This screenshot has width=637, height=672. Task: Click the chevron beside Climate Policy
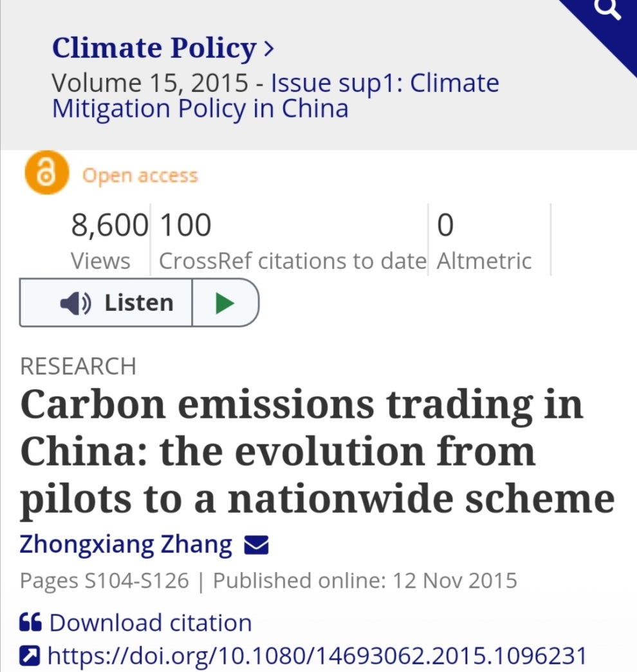pyautogui.click(x=268, y=48)
